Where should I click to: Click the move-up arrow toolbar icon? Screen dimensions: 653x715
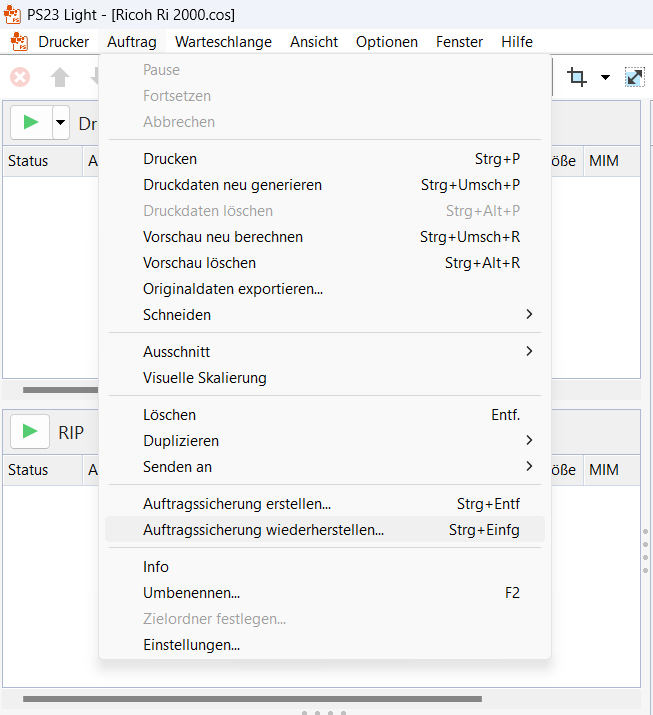60,77
